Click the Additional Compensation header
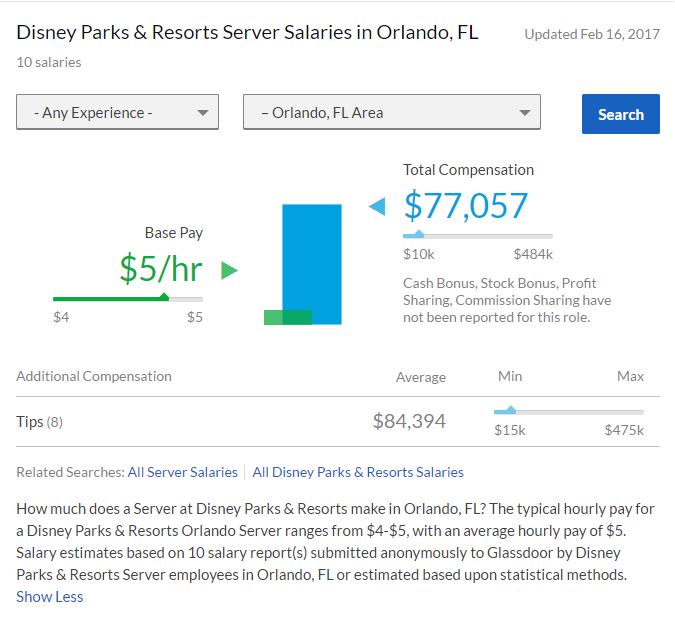Screen dimensions: 675x617 point(94,377)
